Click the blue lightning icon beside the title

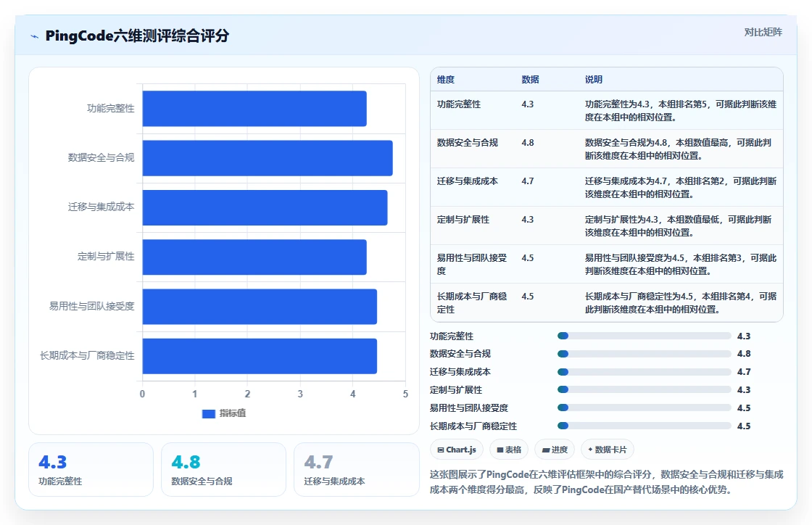35,36
